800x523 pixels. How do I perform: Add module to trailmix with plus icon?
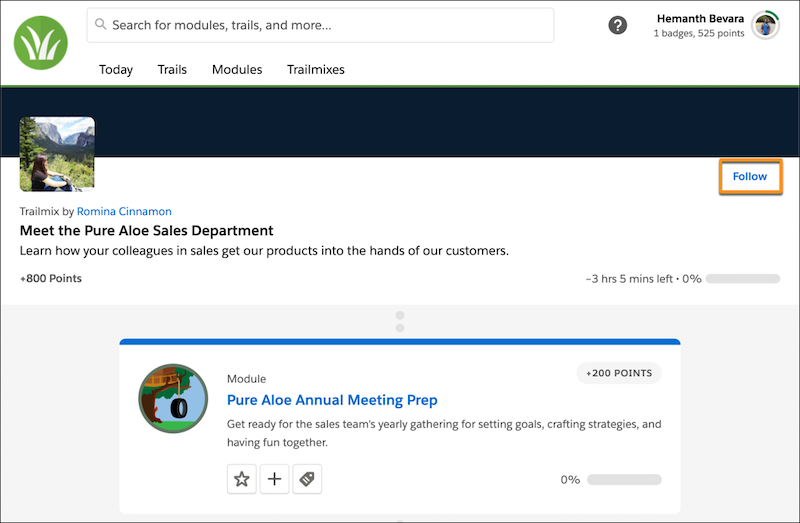[x=274, y=479]
